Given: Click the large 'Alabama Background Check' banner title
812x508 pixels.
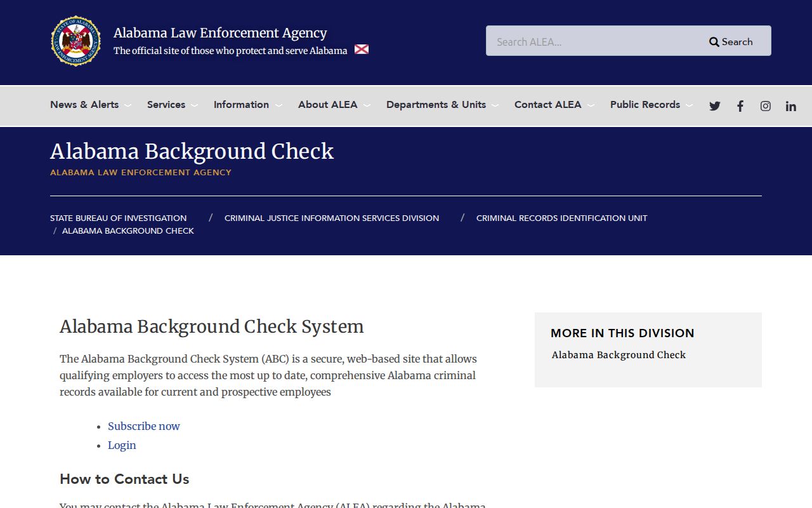Looking at the screenshot, I should coord(192,151).
